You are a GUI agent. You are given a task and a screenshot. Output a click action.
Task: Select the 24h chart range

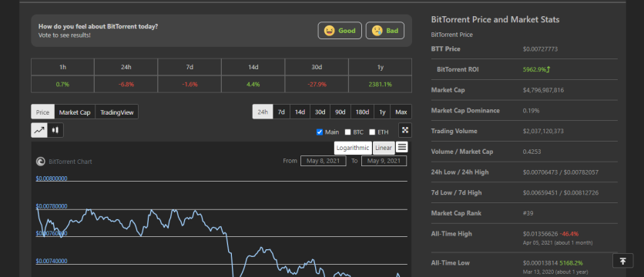pos(263,112)
